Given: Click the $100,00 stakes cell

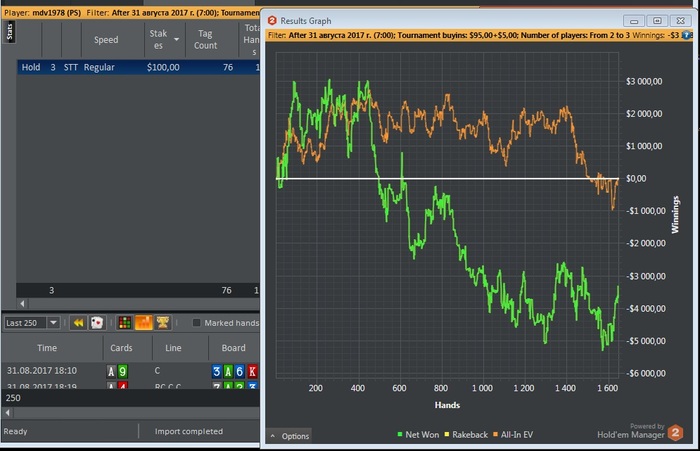Looking at the screenshot, I should (x=163, y=67).
